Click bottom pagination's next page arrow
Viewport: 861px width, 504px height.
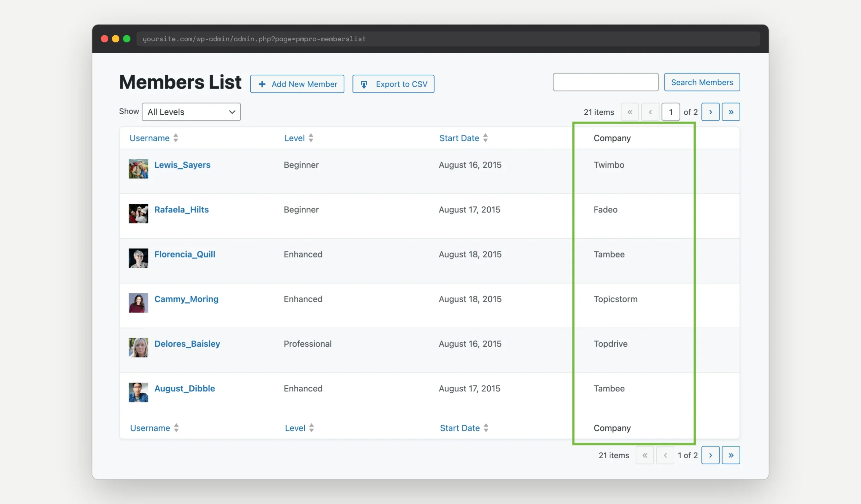click(x=710, y=455)
